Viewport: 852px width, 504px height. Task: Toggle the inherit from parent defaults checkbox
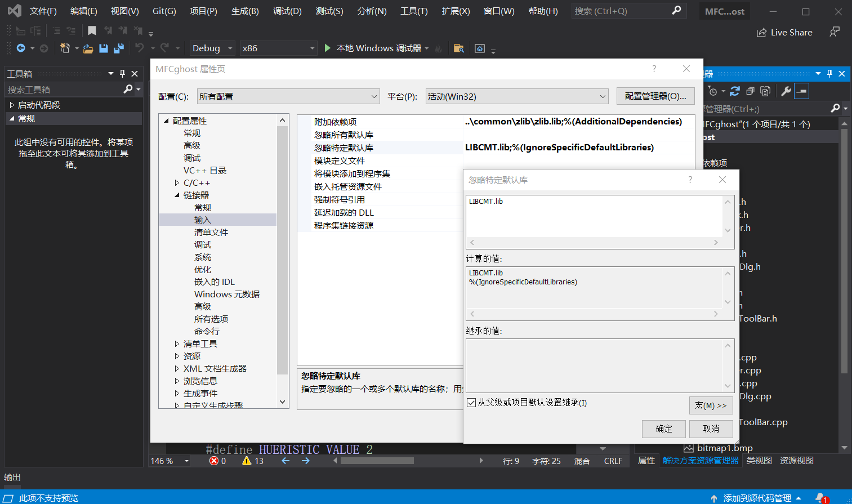click(x=471, y=403)
